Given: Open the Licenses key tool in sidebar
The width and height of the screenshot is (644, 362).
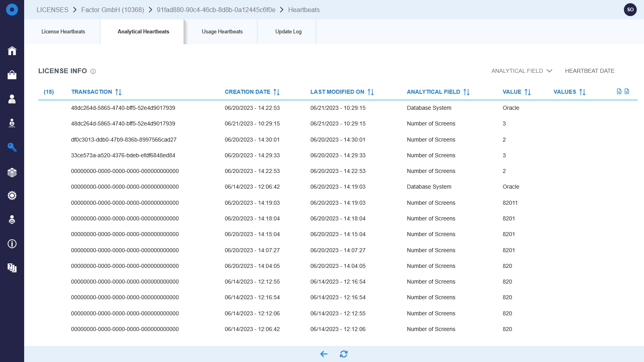Looking at the screenshot, I should pyautogui.click(x=12, y=148).
